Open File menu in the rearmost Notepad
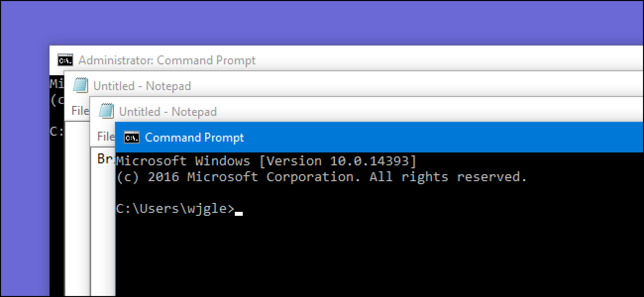Image resolution: width=644 pixels, height=297 pixels. 80,110
